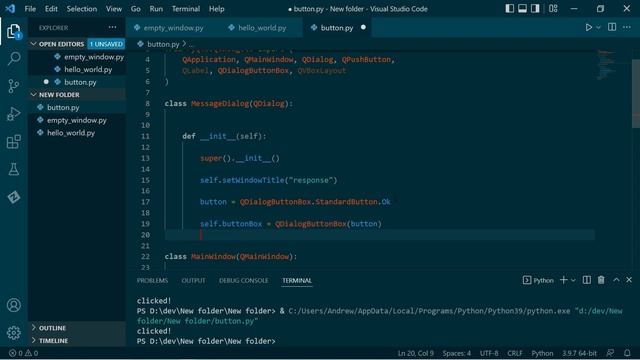Open the File menu
The image size is (640, 360).
(x=30, y=9)
